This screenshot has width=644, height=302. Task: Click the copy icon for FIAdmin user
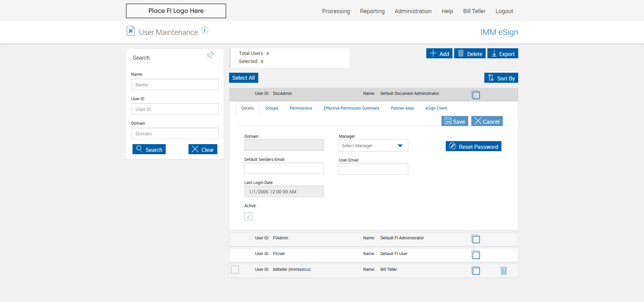tap(476, 239)
